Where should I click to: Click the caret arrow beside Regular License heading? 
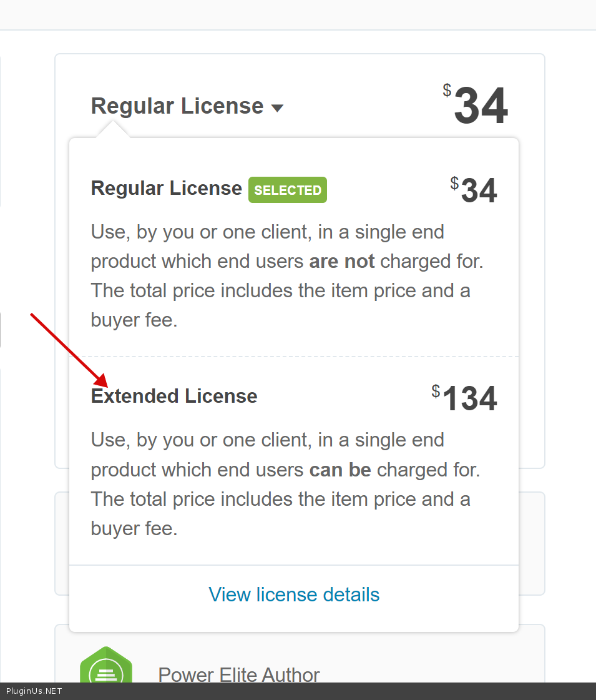coord(278,108)
